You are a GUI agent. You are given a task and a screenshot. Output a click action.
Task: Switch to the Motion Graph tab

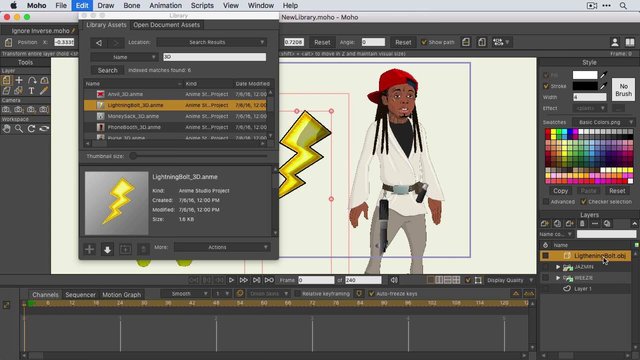(121, 295)
